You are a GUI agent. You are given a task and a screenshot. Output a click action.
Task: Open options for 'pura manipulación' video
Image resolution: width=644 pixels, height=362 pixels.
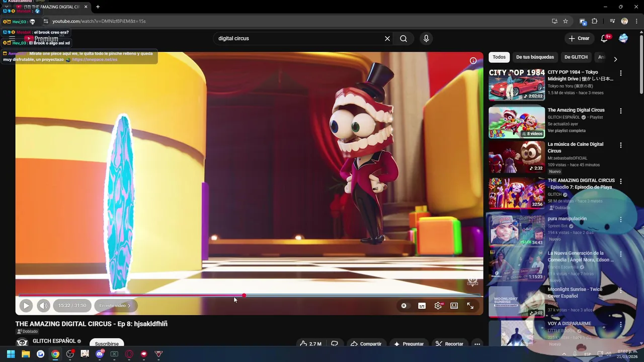coord(620,219)
